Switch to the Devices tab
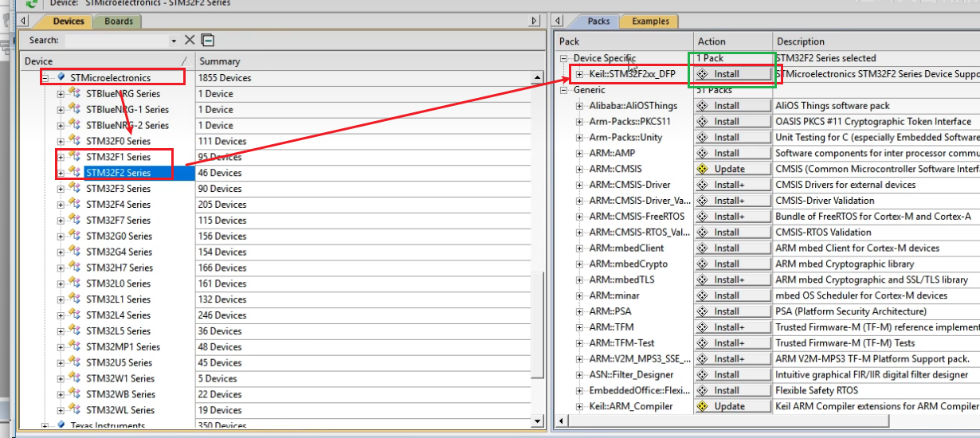The width and height of the screenshot is (980, 438). [x=68, y=21]
